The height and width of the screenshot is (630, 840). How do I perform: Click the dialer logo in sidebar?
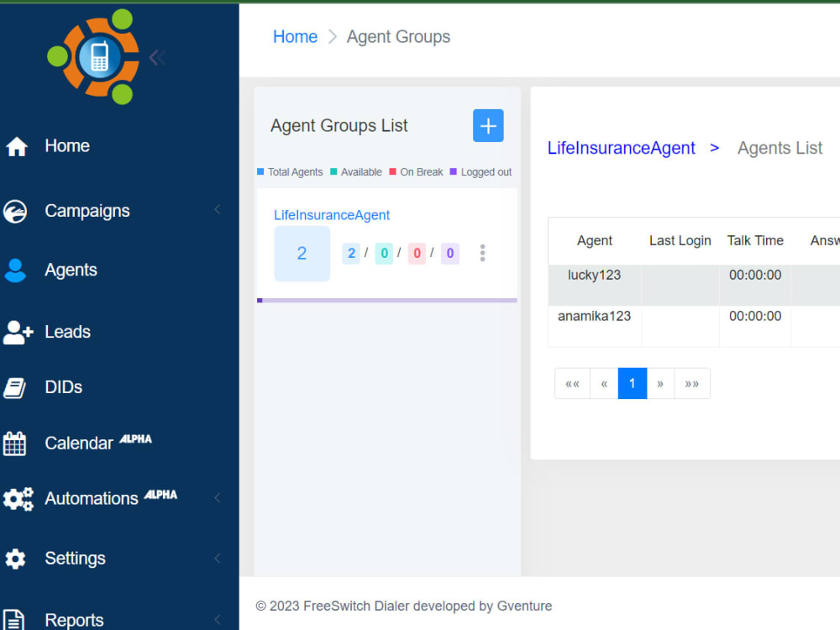(x=93, y=57)
